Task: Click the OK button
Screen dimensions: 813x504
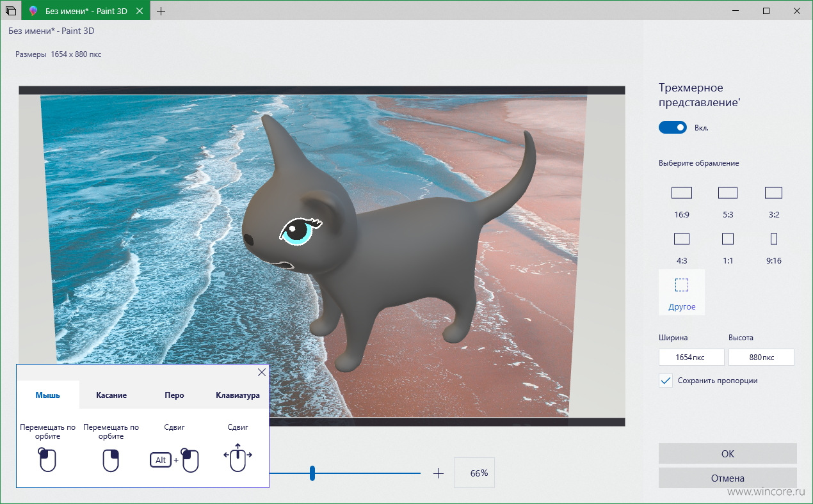Action: (x=728, y=453)
